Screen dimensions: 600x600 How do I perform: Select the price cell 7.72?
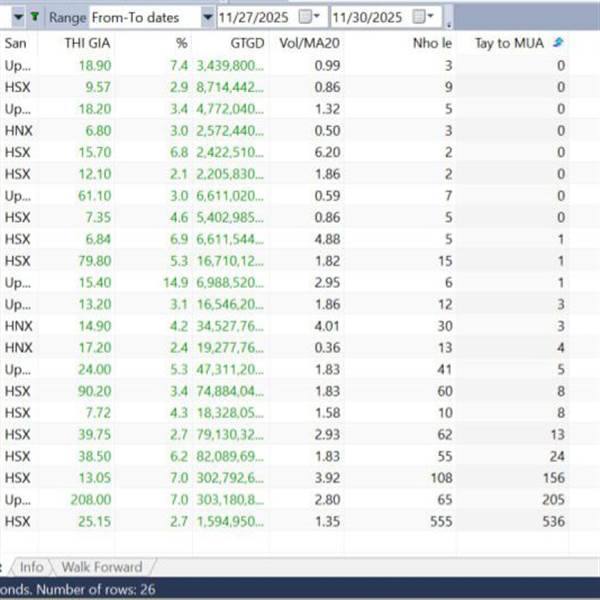[98, 413]
